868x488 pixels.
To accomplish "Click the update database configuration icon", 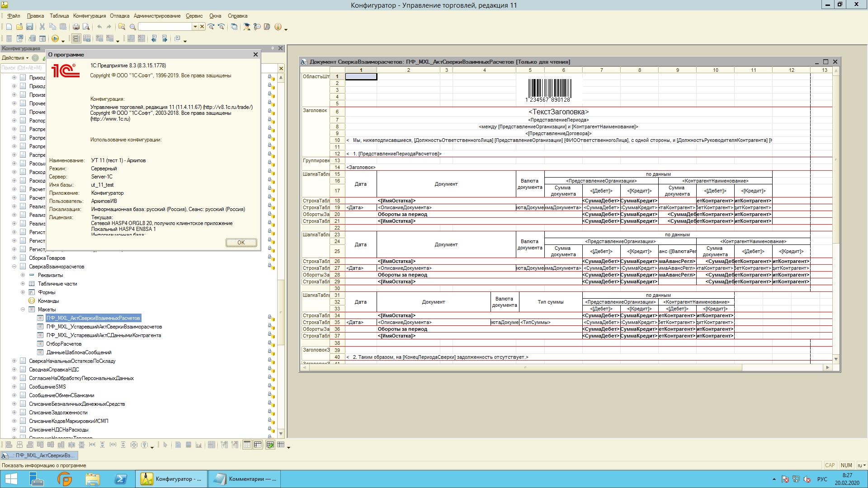I will [32, 38].
